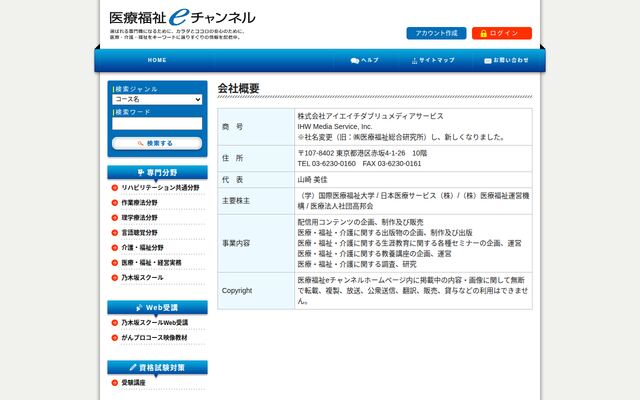640x400 pixels.
Task: Click the icon in 専門分野 header
Action: [141, 172]
